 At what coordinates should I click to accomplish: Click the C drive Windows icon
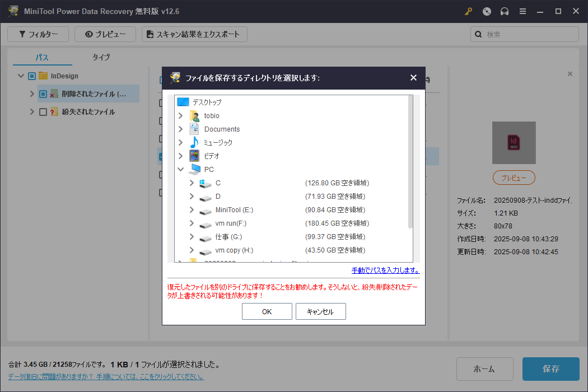click(205, 183)
